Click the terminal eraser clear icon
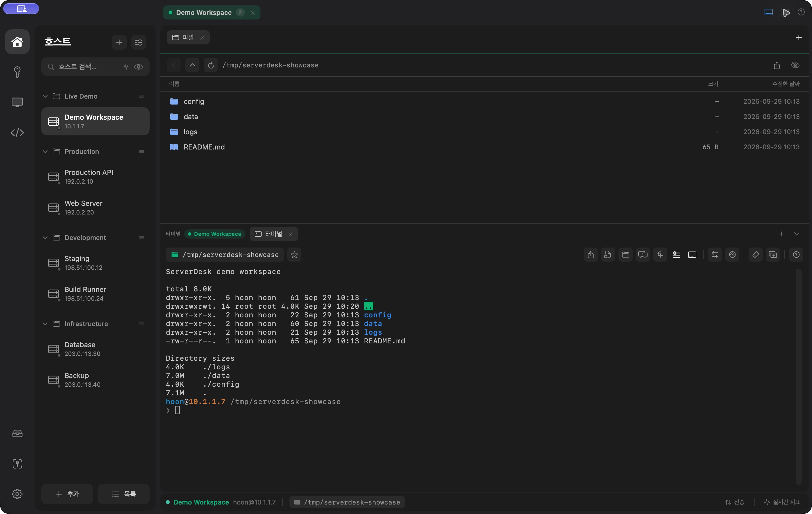 [x=756, y=255]
